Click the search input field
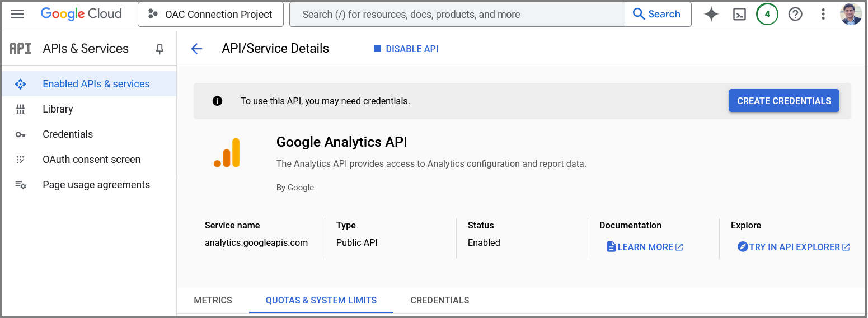 pyautogui.click(x=457, y=15)
